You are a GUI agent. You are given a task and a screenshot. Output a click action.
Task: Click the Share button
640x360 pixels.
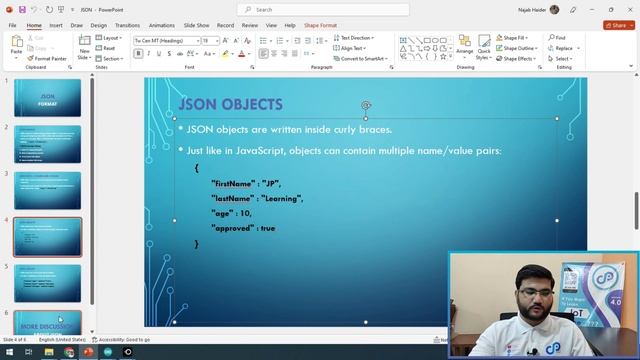(x=619, y=25)
